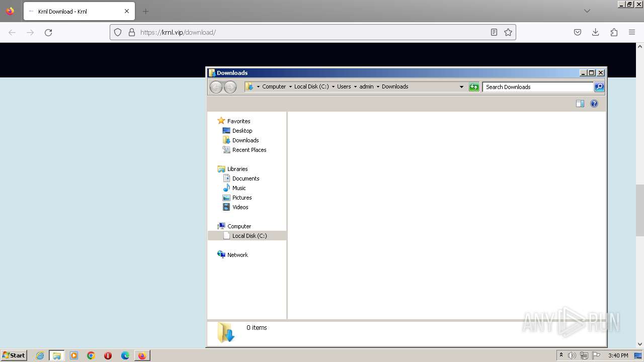Screen dimensions: 644x362
Task: Click the Firefox back arrow button
Action: click(x=12, y=32)
